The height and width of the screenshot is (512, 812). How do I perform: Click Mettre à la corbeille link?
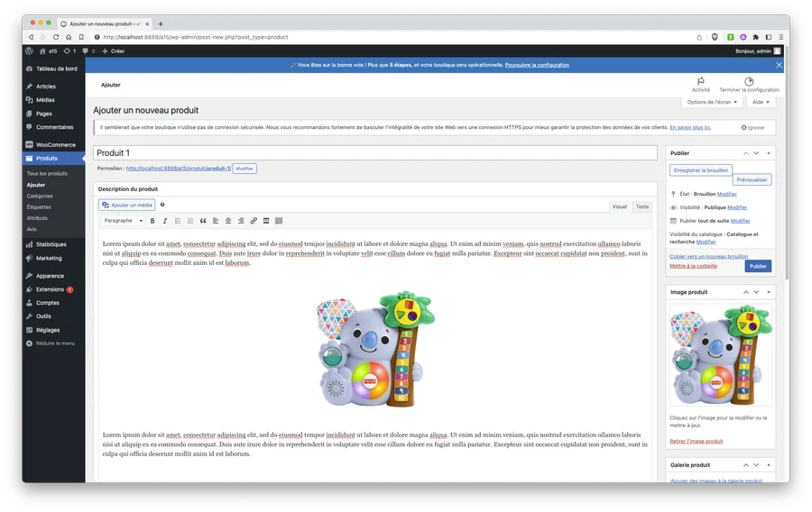693,266
